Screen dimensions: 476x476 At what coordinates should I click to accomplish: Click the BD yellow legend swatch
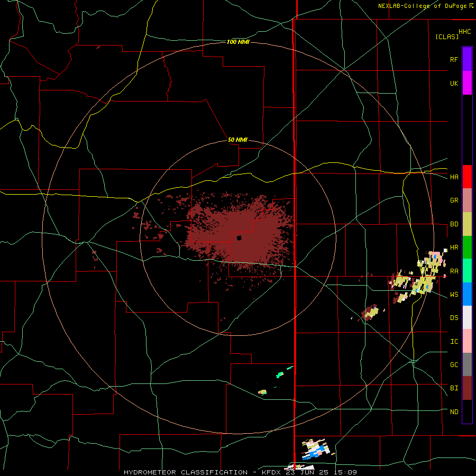tap(467, 224)
